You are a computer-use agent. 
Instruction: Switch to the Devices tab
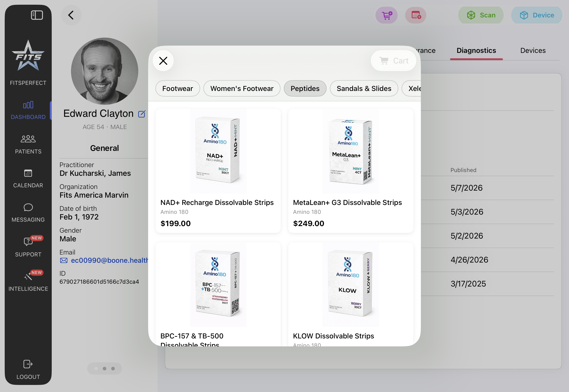click(x=533, y=51)
